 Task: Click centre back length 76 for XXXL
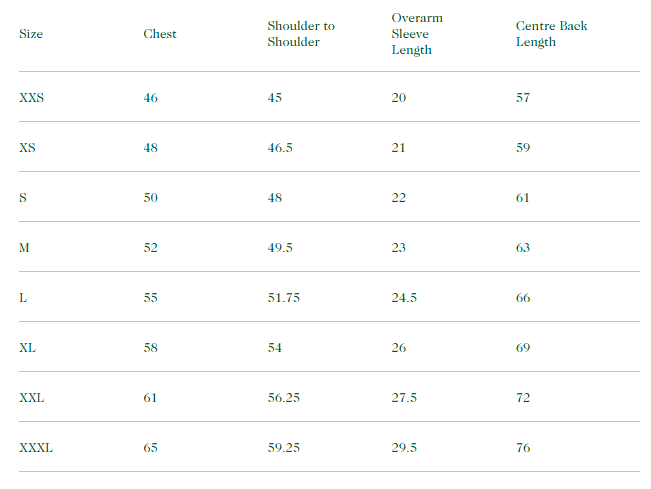pos(523,448)
